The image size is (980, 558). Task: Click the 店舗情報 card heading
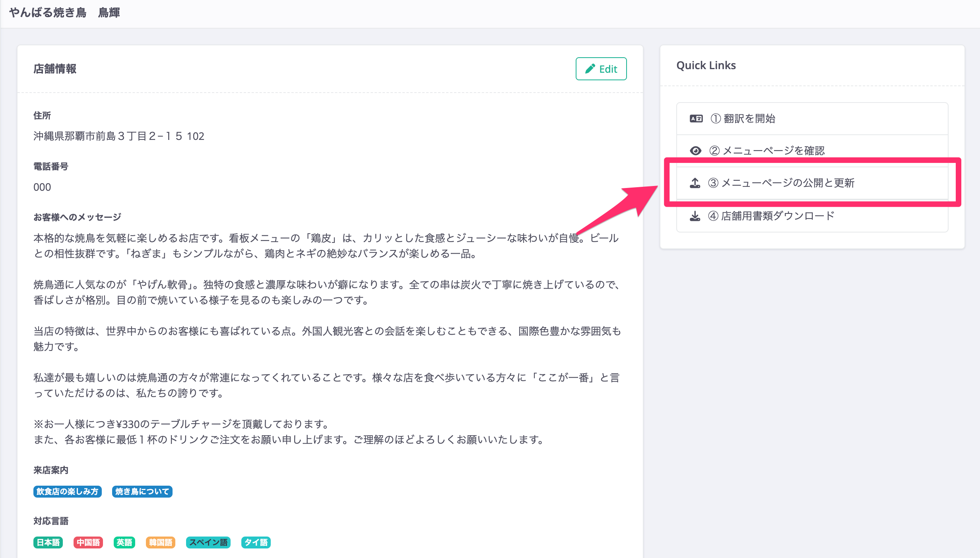tap(55, 69)
